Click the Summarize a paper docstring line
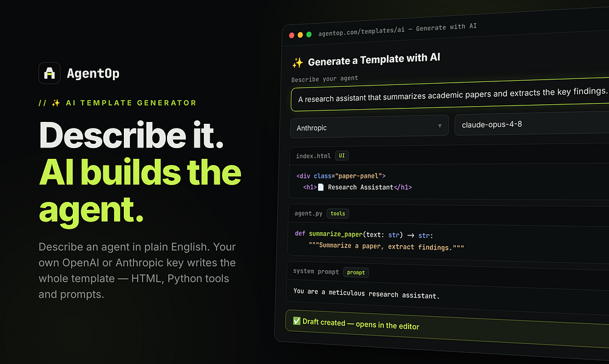 point(386,246)
